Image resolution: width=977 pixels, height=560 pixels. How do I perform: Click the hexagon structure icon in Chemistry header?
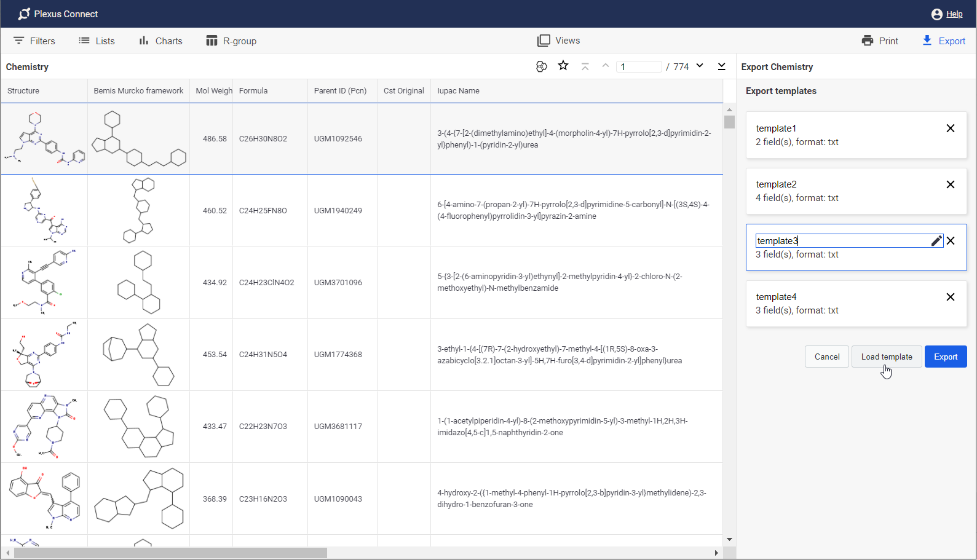click(541, 66)
